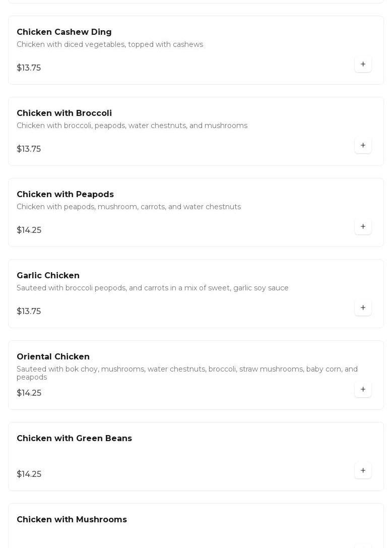Open Chicken with Green Beans title

coord(75,438)
